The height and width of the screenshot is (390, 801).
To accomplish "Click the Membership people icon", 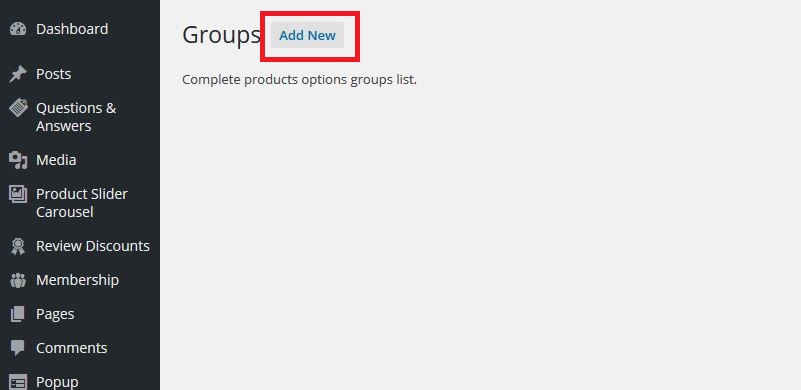I will pyautogui.click(x=18, y=280).
